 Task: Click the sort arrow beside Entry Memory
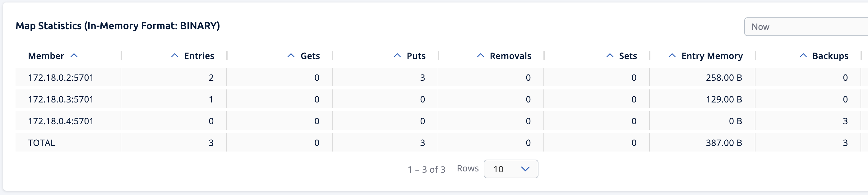coord(672,56)
